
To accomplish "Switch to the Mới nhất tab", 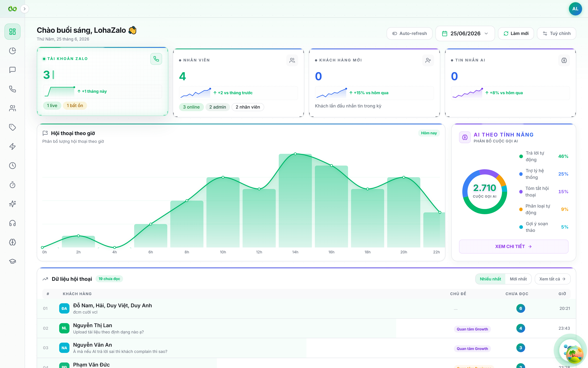I will [518, 279].
